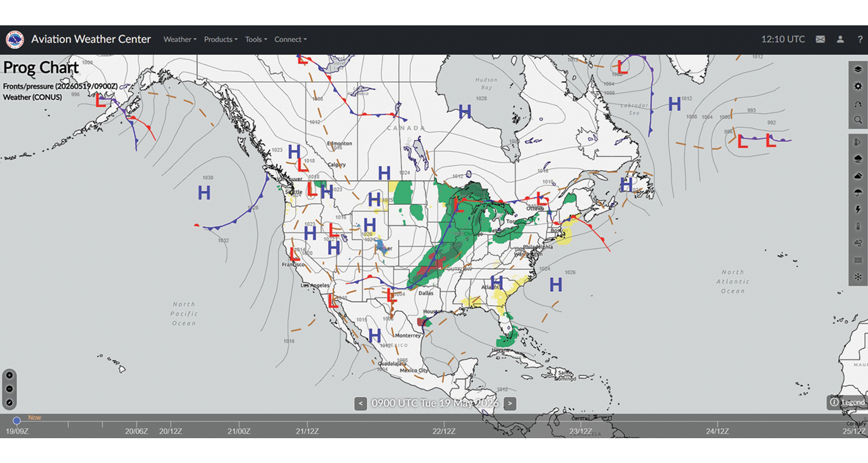This screenshot has width=868, height=463.
Task: Toggle the wind layer icon
Action: pos(858,243)
